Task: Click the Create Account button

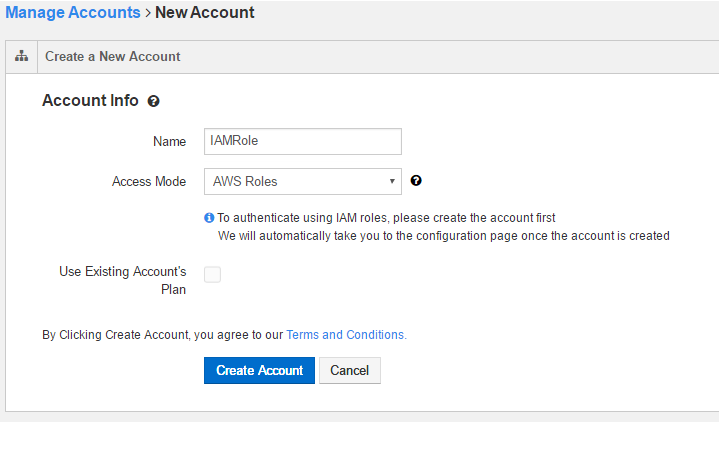Action: [259, 370]
